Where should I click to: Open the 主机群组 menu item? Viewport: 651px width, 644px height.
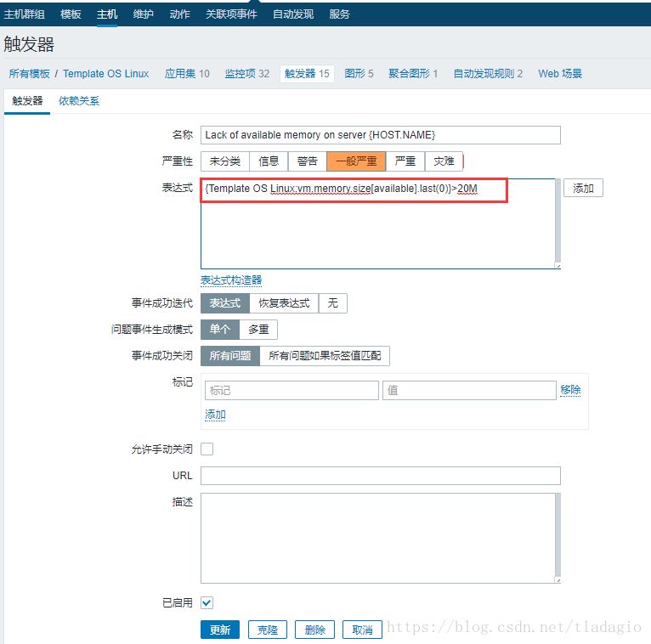pos(24,14)
